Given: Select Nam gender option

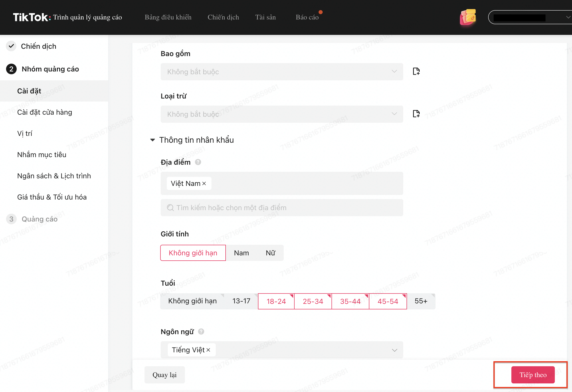Looking at the screenshot, I should (x=241, y=253).
